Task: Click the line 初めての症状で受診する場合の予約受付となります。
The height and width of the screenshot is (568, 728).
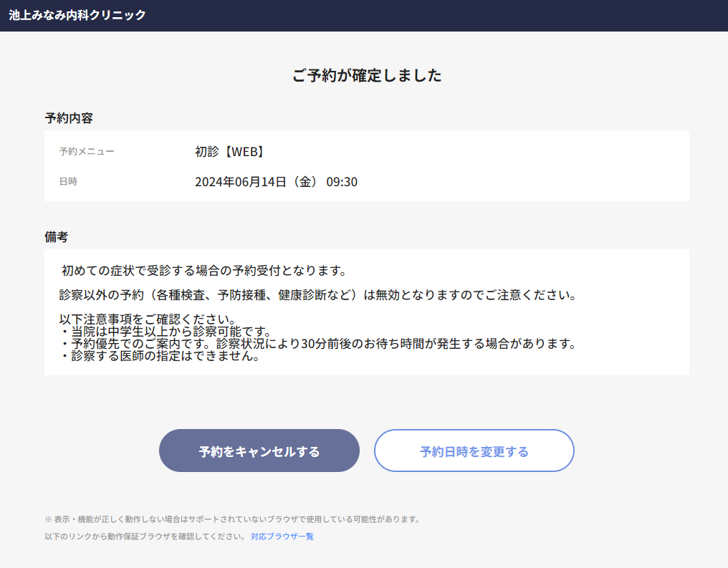Action: pyautogui.click(x=204, y=271)
